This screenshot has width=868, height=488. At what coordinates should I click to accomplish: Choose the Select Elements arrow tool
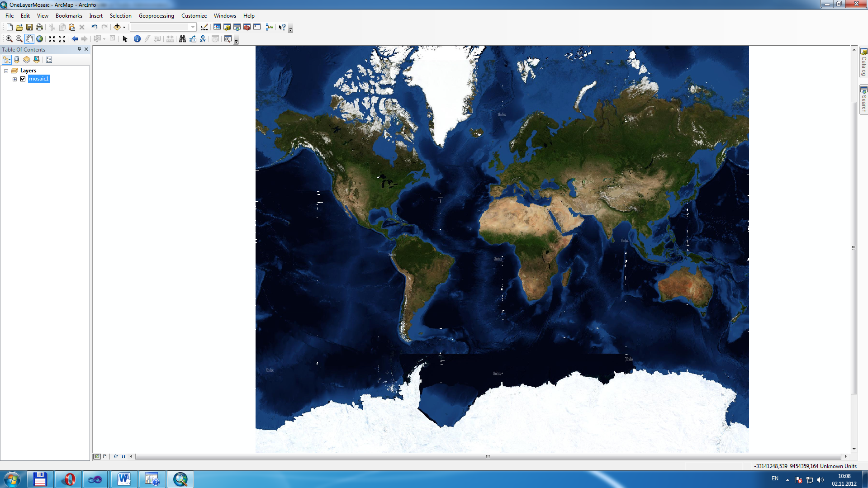(x=125, y=39)
